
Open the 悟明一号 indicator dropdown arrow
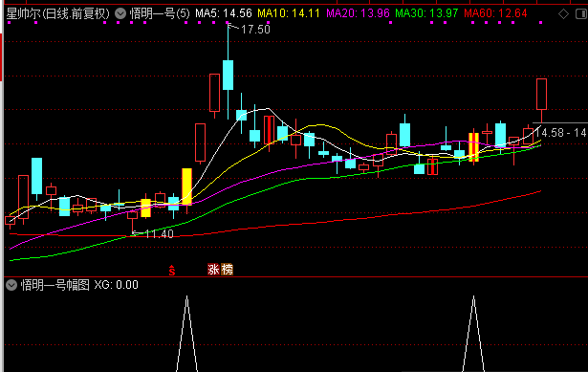120,14
